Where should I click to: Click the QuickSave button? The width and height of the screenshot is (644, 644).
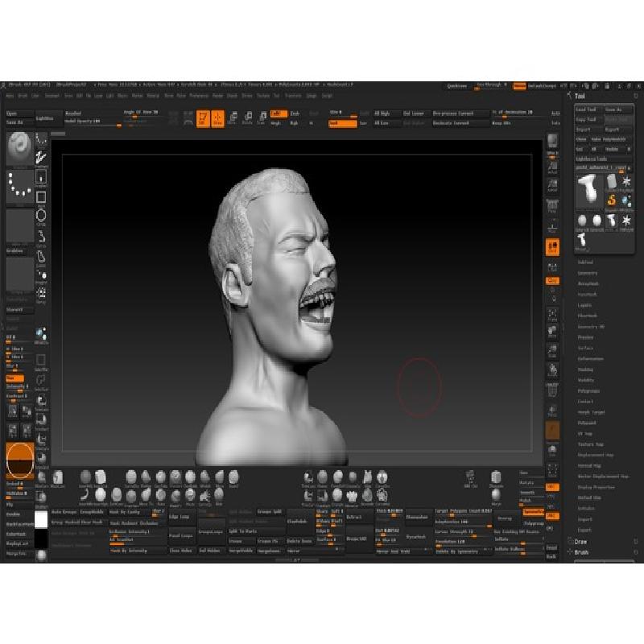(457, 86)
